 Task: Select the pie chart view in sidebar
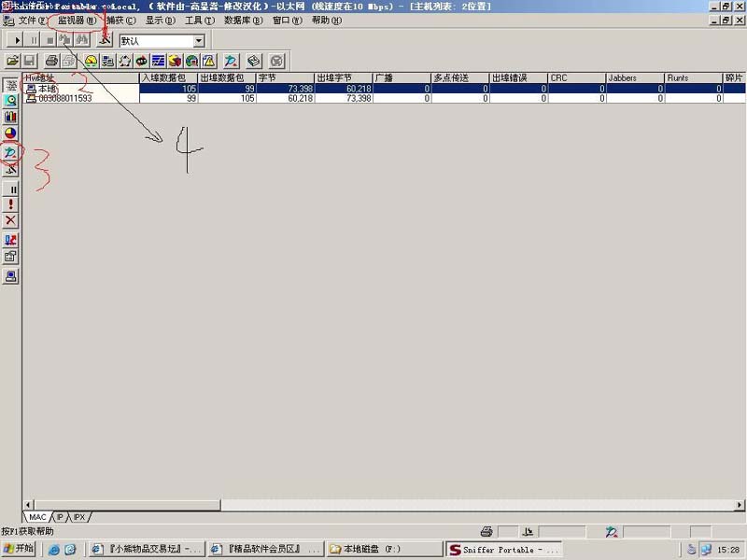11,133
